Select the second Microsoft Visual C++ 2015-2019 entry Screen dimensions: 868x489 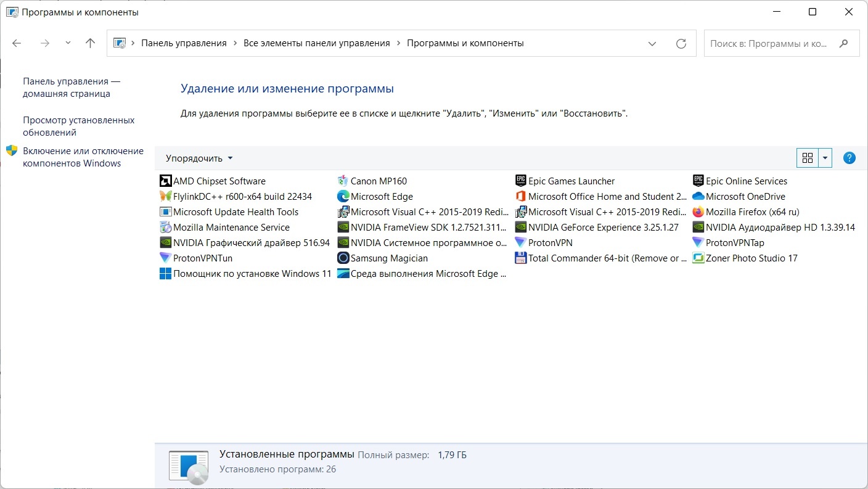600,212
